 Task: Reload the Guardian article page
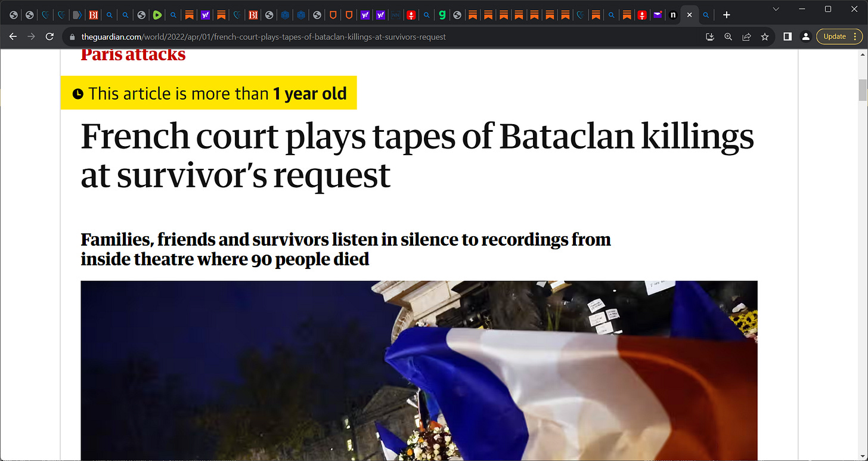(49, 36)
